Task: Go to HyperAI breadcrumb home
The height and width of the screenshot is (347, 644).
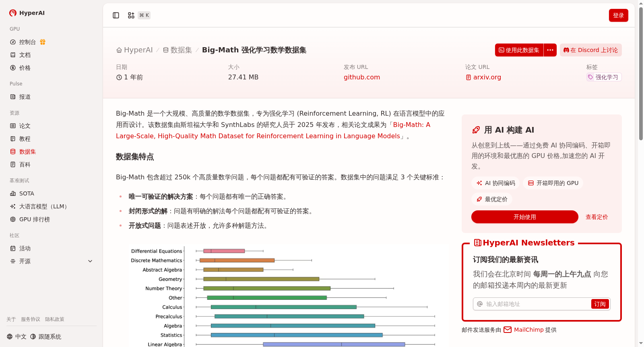Action: (134, 50)
